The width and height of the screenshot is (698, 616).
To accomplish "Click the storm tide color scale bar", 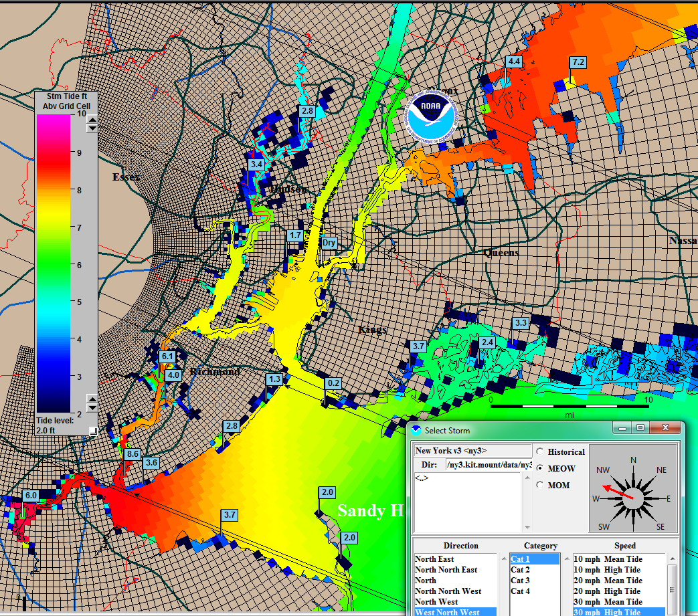I will pyautogui.click(x=54, y=264).
